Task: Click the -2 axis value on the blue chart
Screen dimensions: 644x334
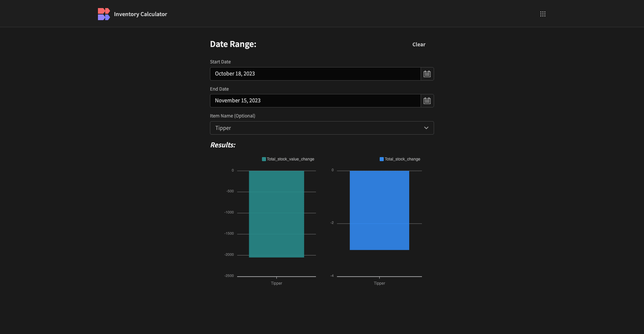Action: 332,223
